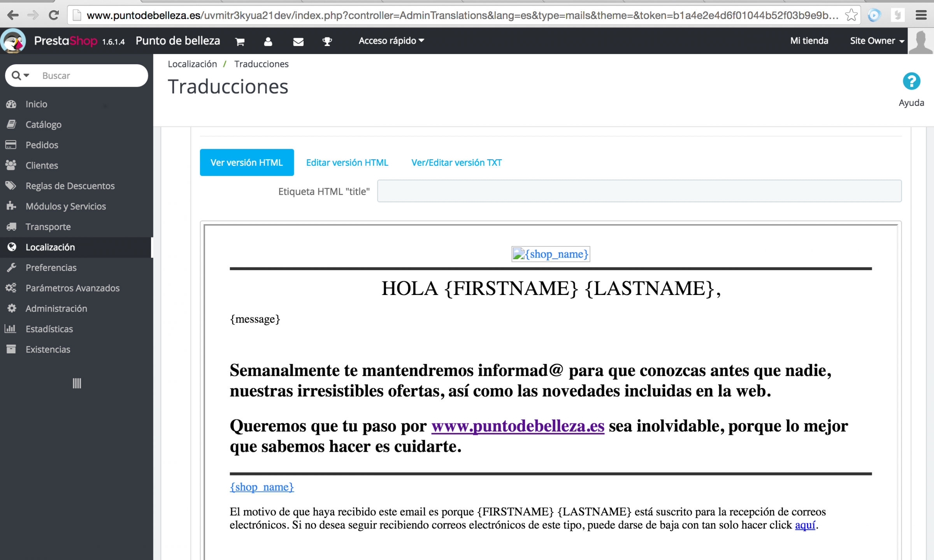The image size is (934, 560).
Task: Open the customers person icon in header
Action: pyautogui.click(x=268, y=41)
